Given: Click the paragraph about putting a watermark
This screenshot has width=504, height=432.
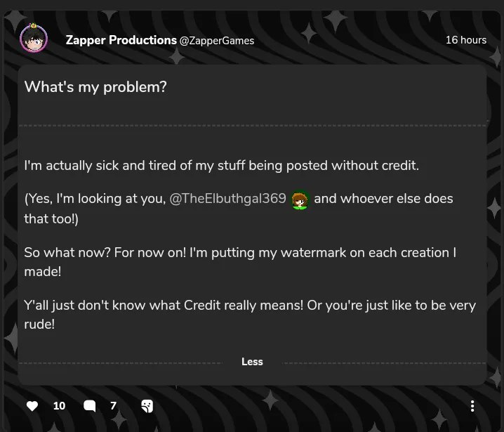Looking at the screenshot, I should pyautogui.click(x=239, y=261).
